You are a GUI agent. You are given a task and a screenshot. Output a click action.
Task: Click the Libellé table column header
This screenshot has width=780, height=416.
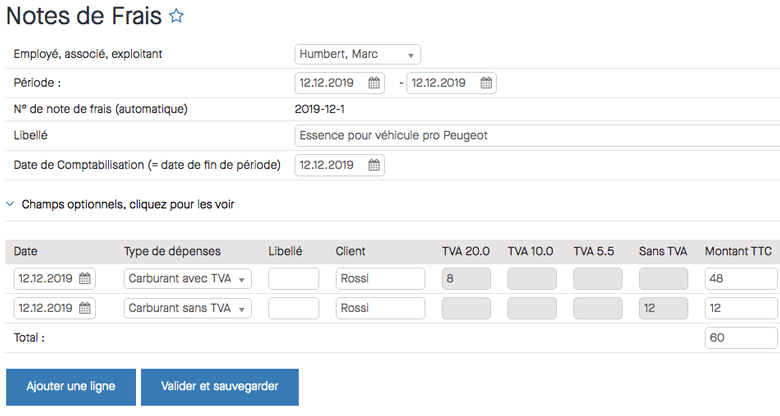point(286,251)
